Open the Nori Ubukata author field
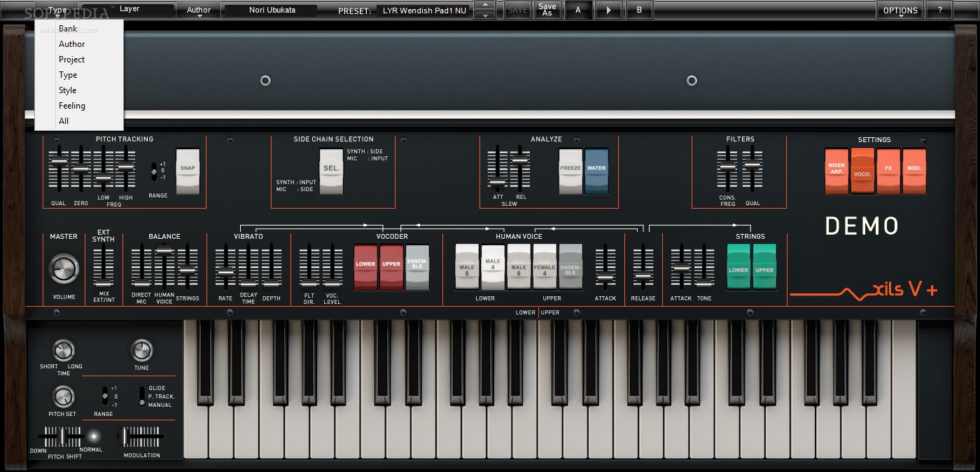The width and height of the screenshot is (980, 472). pyautogui.click(x=271, y=11)
